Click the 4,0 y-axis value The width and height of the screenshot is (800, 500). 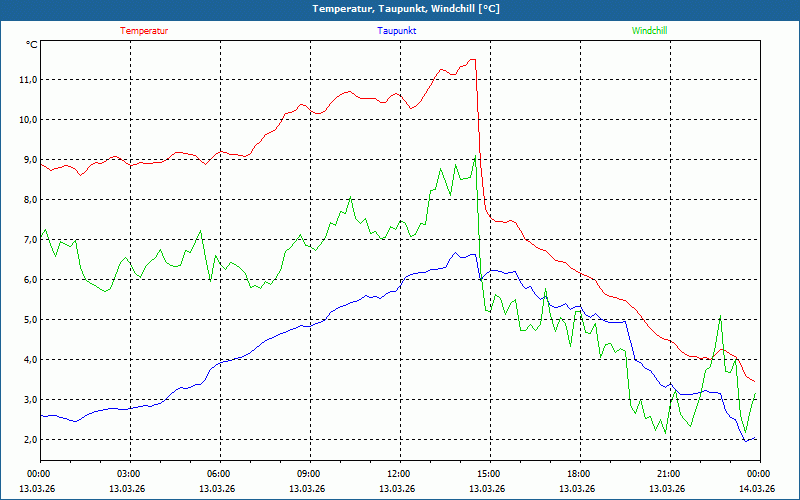[31, 360]
